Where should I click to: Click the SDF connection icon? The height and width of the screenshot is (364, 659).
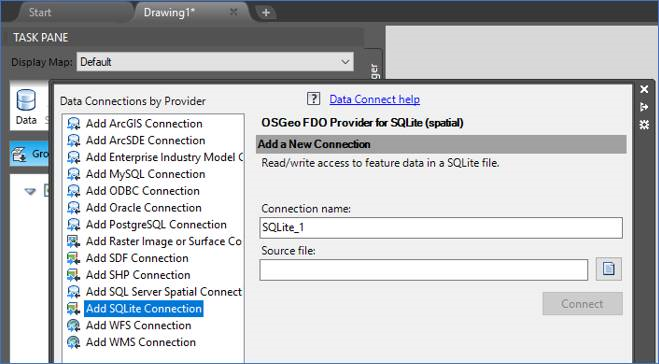click(x=74, y=258)
